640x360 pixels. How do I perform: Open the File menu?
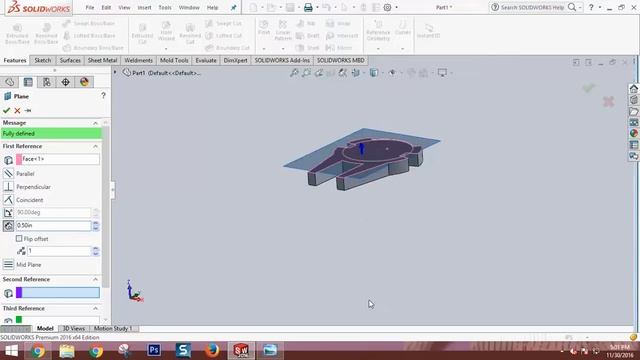tap(90, 7)
